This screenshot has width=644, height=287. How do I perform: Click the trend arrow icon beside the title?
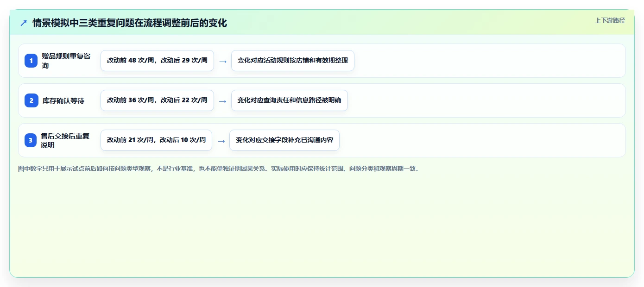click(24, 23)
